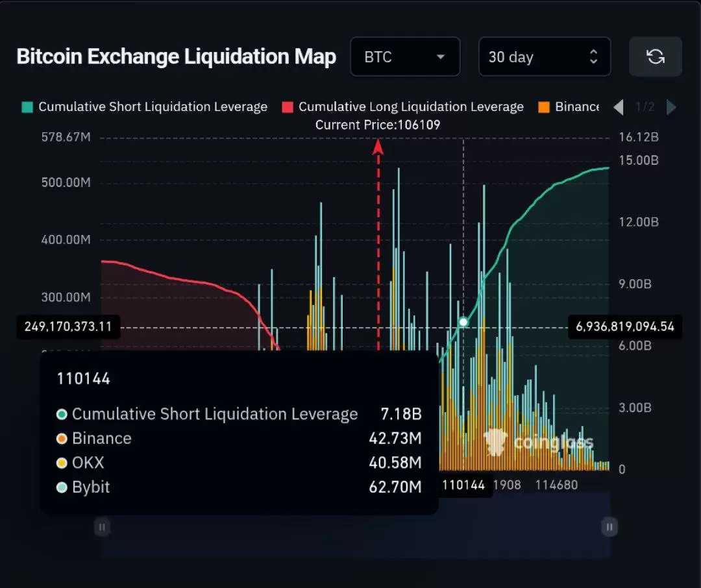Click the 114680 x-axis price label
701x588 pixels.
557,485
